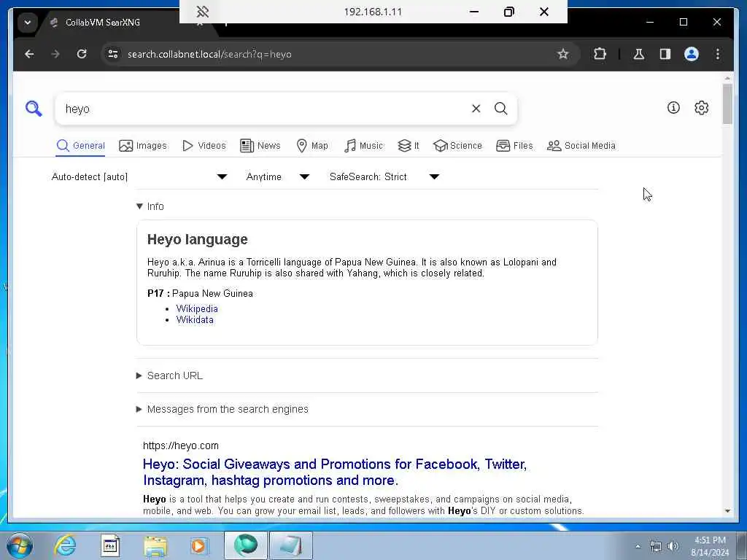Open the Auto-detect language dropdown
The width and height of the screenshot is (747, 560).
tap(139, 176)
